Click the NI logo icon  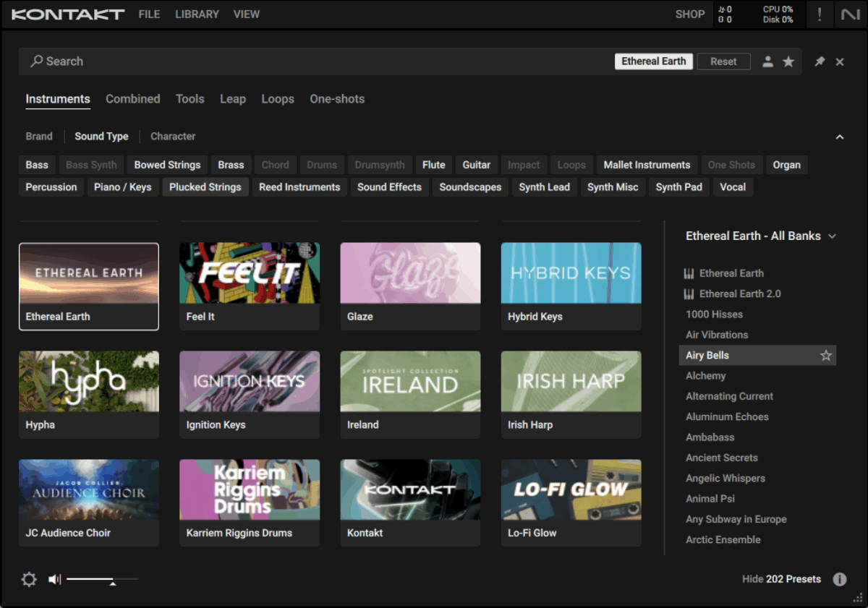pos(850,14)
